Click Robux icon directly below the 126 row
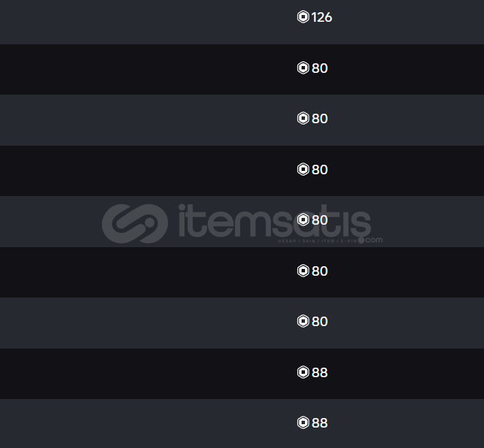Viewport: 484px width, 448px height. pos(303,68)
